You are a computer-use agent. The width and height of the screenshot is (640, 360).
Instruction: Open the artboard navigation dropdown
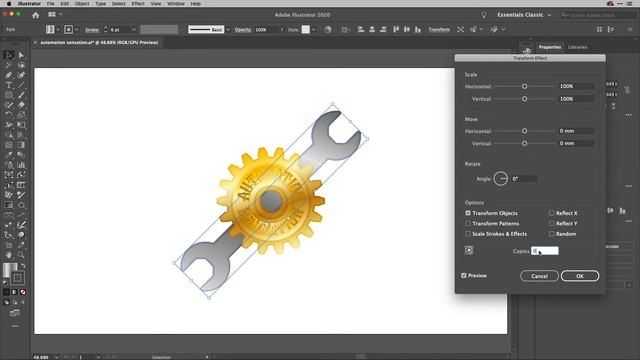[x=98, y=357]
